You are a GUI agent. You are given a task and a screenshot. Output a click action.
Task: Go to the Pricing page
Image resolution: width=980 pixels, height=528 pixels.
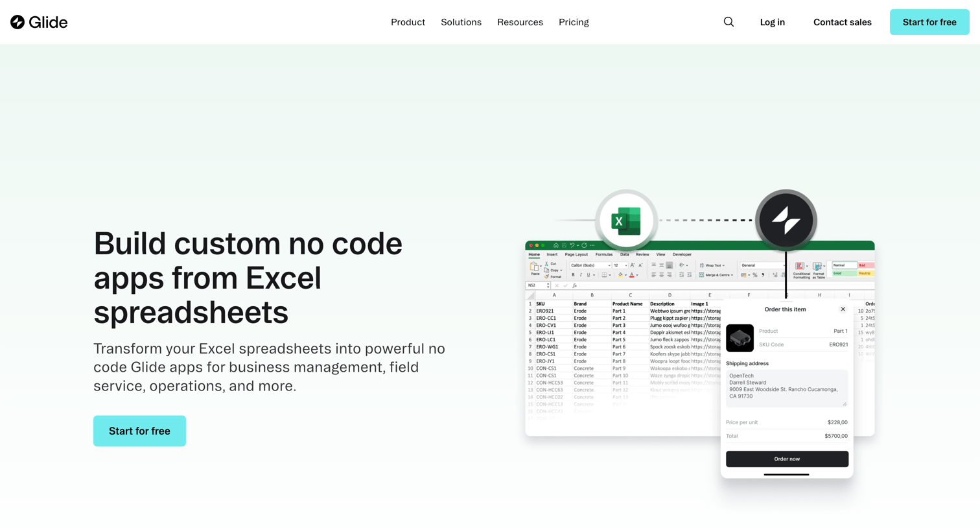click(x=574, y=22)
